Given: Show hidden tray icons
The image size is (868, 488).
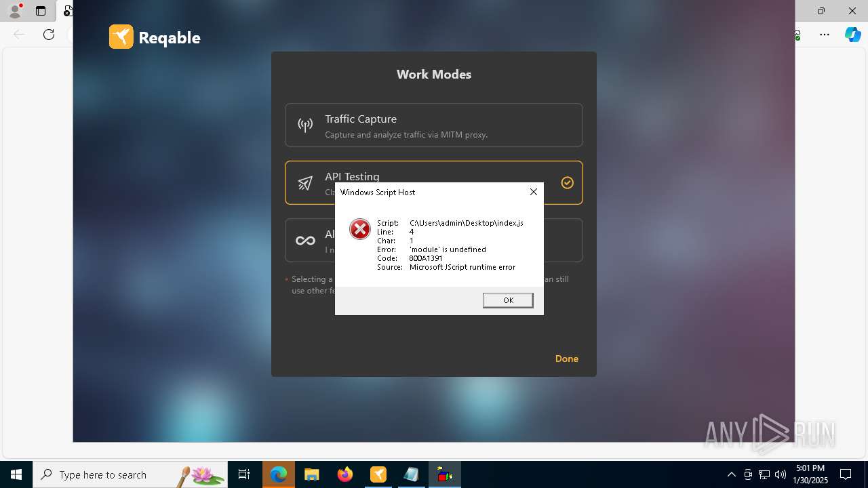Looking at the screenshot, I should (732, 474).
